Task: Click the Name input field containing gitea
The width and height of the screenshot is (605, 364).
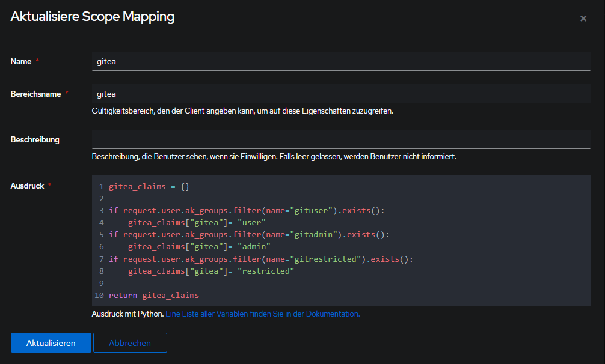Action: pyautogui.click(x=340, y=61)
